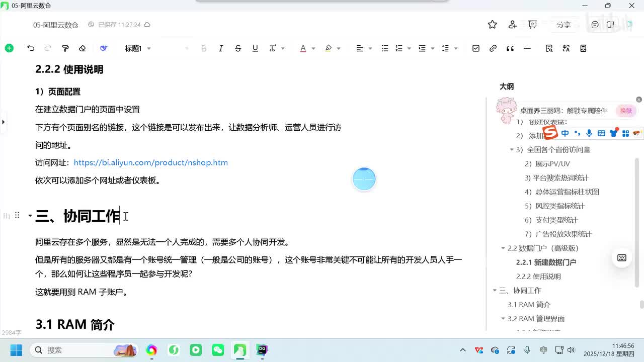Open the font color dropdown arrow
Viewport: 644px width, 362px height.
pos(313,48)
